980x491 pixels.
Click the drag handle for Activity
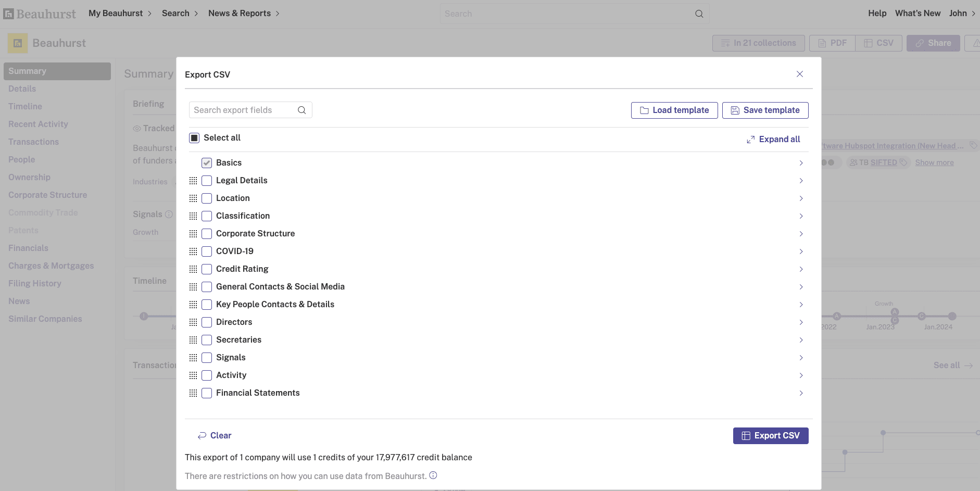[193, 375]
